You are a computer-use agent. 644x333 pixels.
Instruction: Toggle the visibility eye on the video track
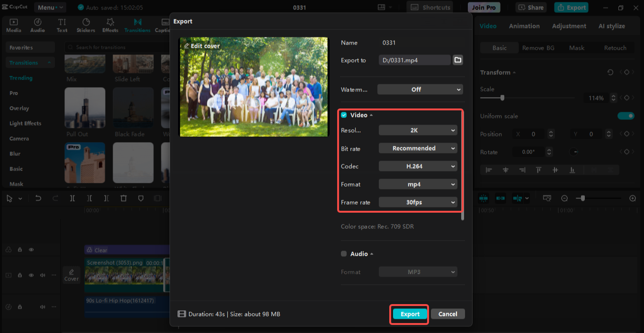[x=31, y=274]
